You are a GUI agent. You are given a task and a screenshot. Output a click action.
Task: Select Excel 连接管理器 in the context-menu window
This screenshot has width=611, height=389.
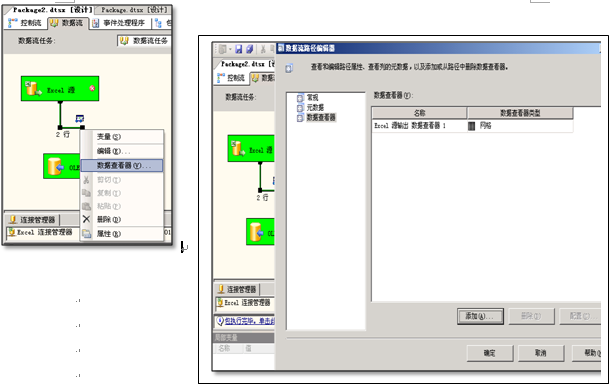tap(41, 232)
